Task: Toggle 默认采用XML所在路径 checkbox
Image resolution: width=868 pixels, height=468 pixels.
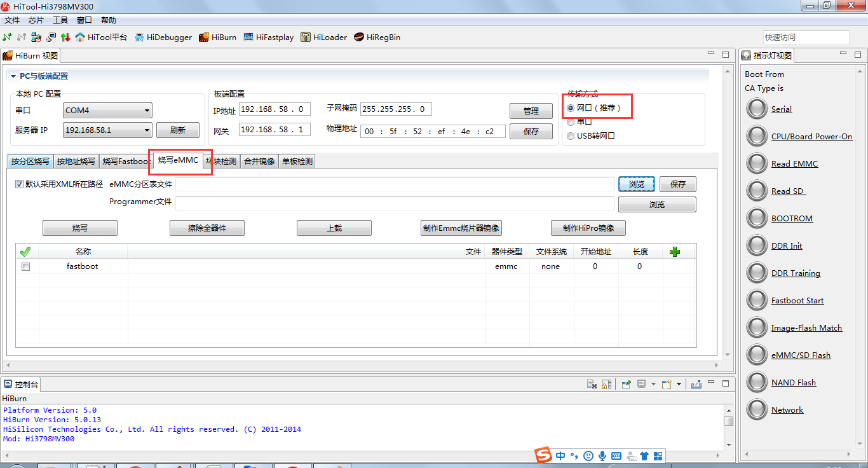Action: point(20,184)
